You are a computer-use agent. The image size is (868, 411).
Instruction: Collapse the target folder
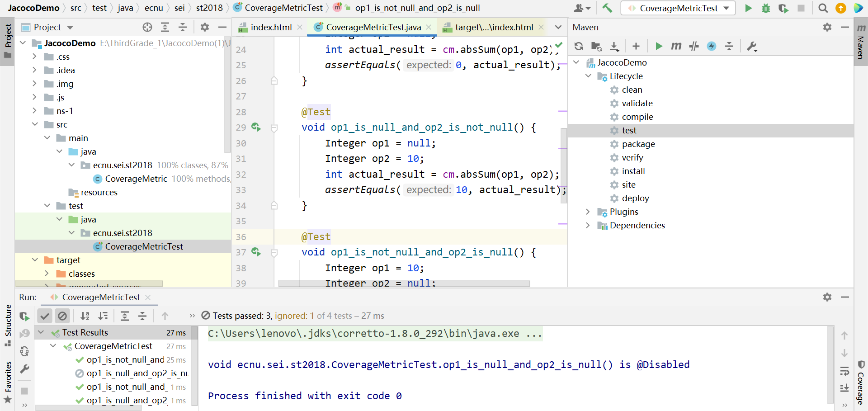[35, 260]
